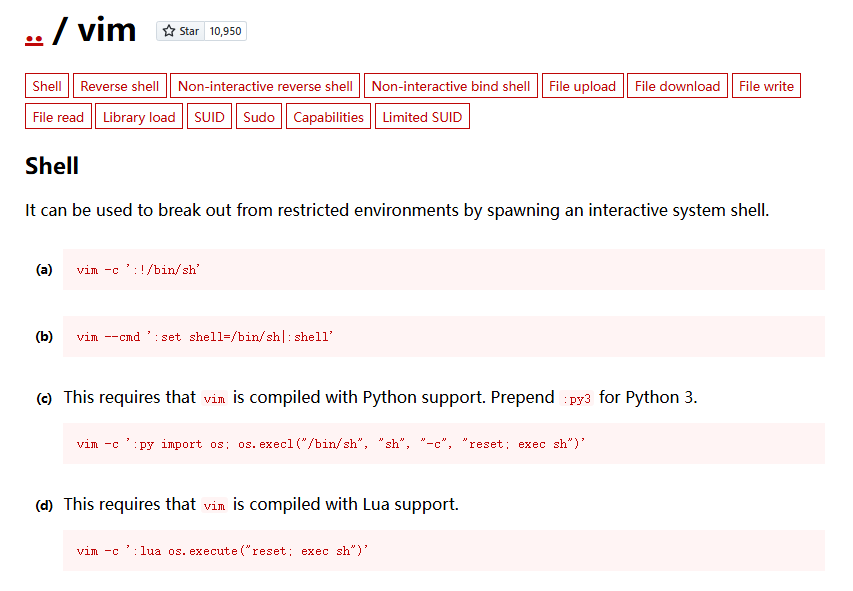Click the inline 'vim' code in Python note
The height and width of the screenshot is (591, 853).
pyautogui.click(x=214, y=398)
